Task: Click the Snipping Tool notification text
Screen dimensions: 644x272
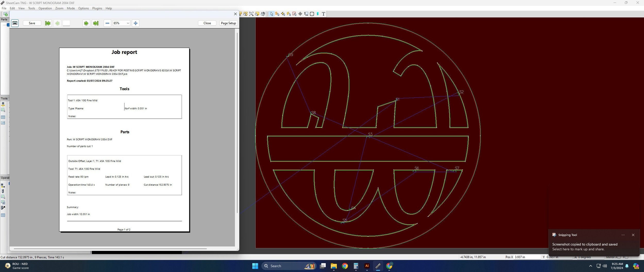Action: (585, 247)
